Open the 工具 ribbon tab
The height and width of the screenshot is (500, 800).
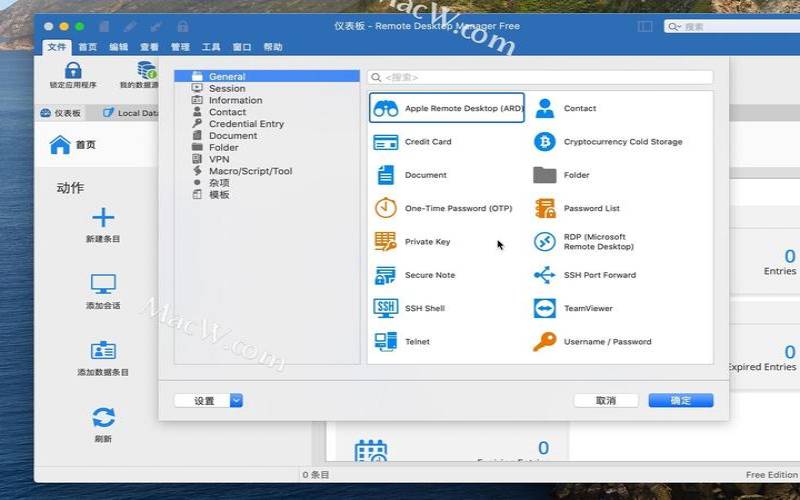[x=211, y=47]
